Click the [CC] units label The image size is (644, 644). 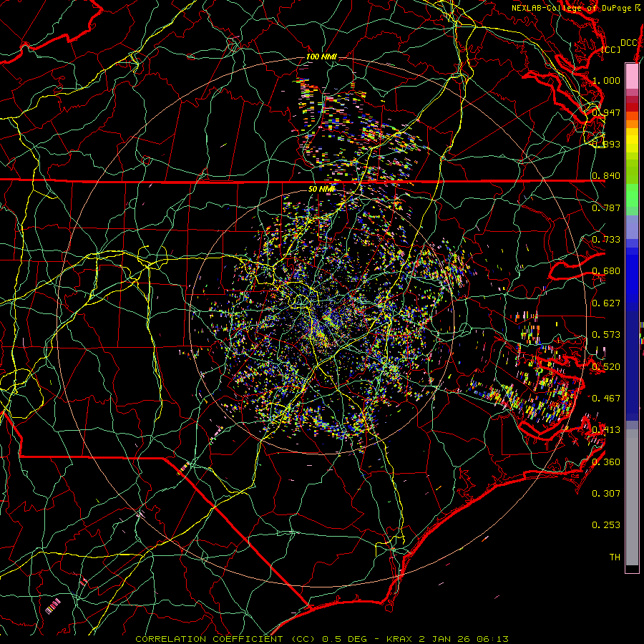[610, 49]
